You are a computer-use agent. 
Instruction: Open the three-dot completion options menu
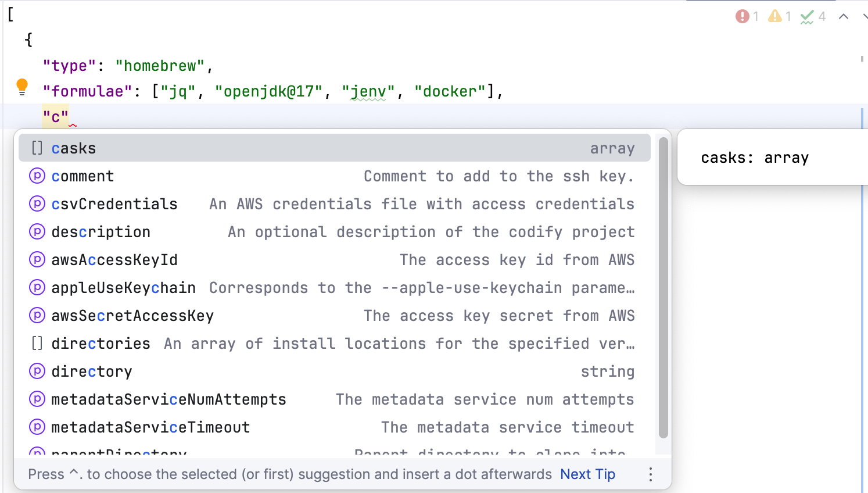651,474
